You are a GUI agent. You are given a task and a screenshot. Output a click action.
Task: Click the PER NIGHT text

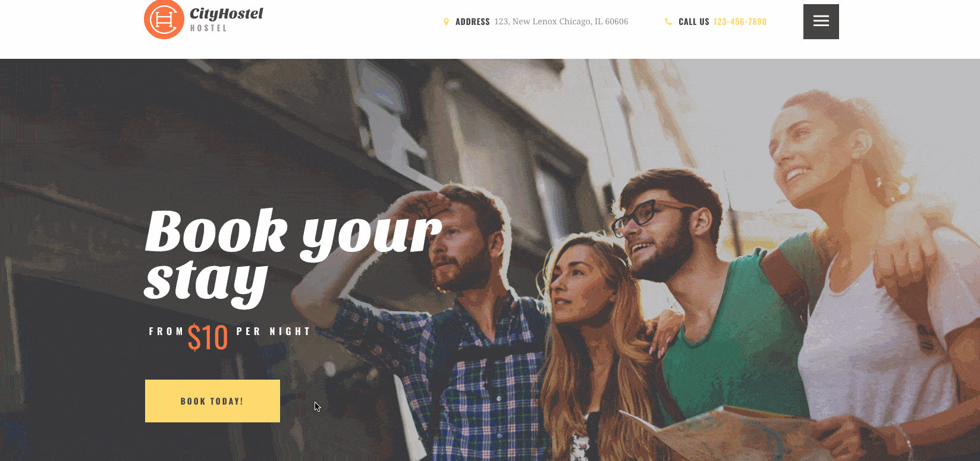[274, 331]
